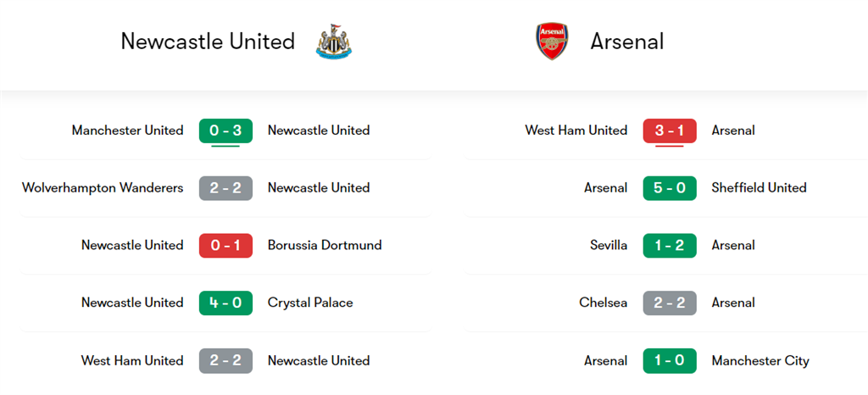Open the Newcastle United team heading
868x395 pixels.
pos(208,42)
